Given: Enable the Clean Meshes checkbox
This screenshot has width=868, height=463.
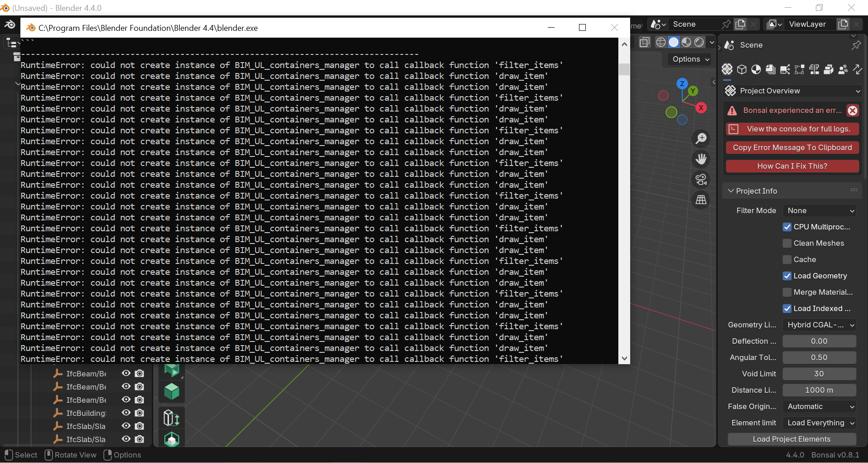Looking at the screenshot, I should (787, 243).
